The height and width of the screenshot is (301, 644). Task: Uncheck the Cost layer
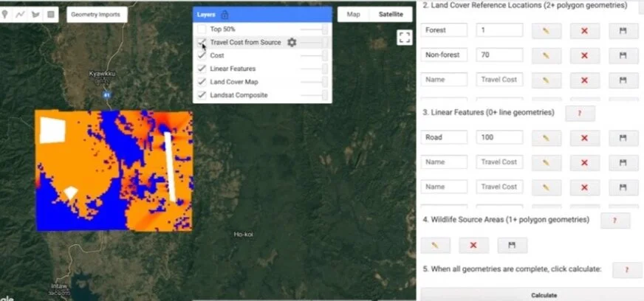[x=202, y=55]
